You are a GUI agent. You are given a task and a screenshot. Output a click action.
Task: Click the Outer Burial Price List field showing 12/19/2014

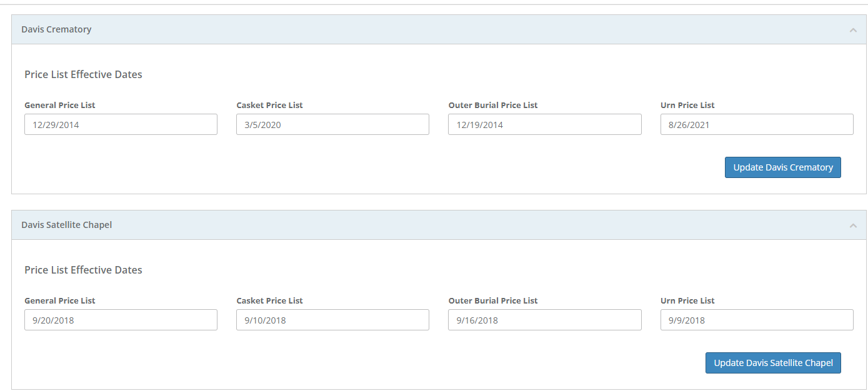point(544,124)
